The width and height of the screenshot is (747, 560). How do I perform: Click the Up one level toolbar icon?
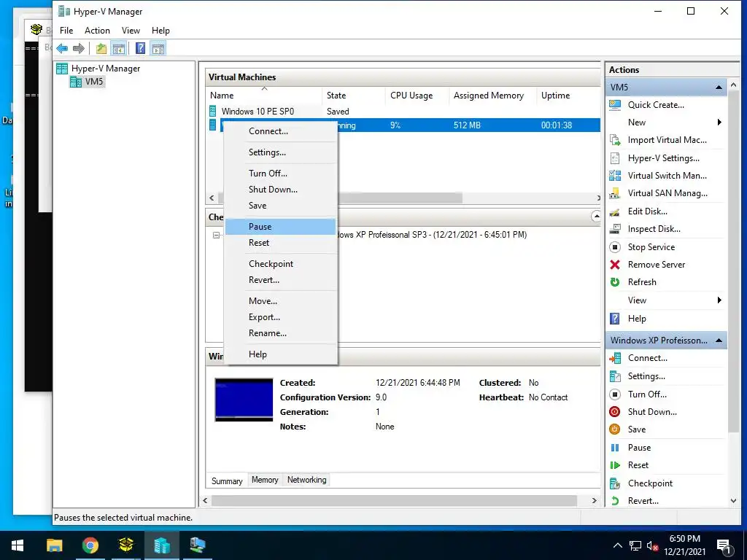tap(101, 48)
